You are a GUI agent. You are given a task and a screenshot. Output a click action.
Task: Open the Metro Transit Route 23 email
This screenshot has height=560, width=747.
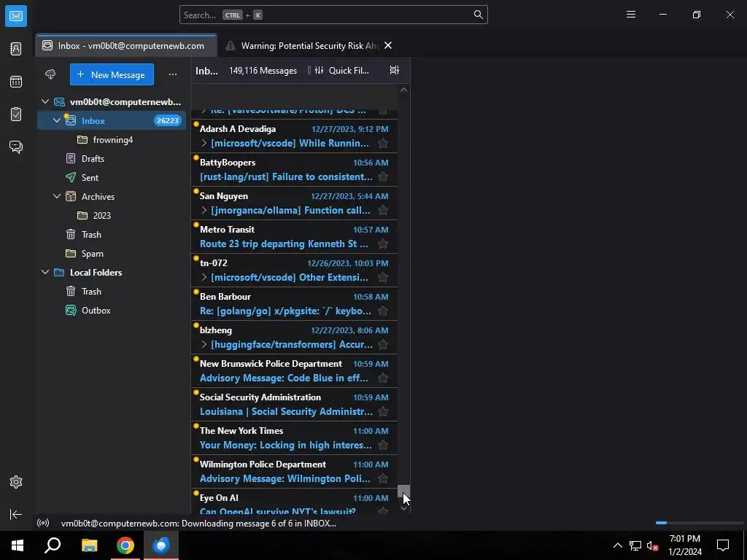pyautogui.click(x=295, y=237)
